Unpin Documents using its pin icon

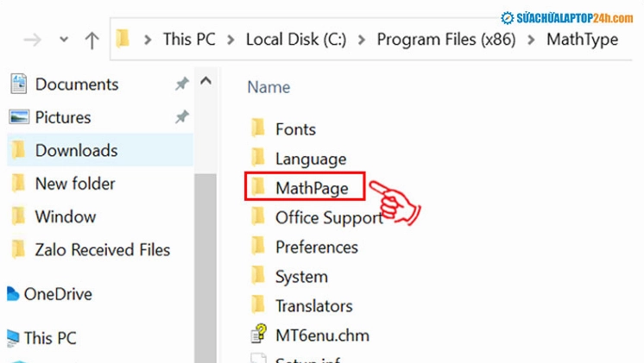[x=181, y=84]
